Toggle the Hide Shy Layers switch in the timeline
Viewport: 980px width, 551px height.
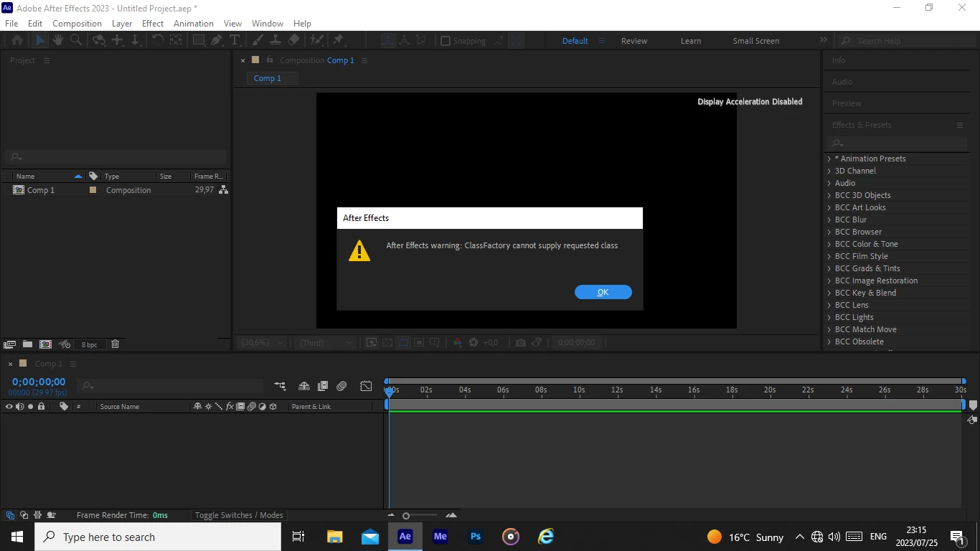(x=304, y=386)
